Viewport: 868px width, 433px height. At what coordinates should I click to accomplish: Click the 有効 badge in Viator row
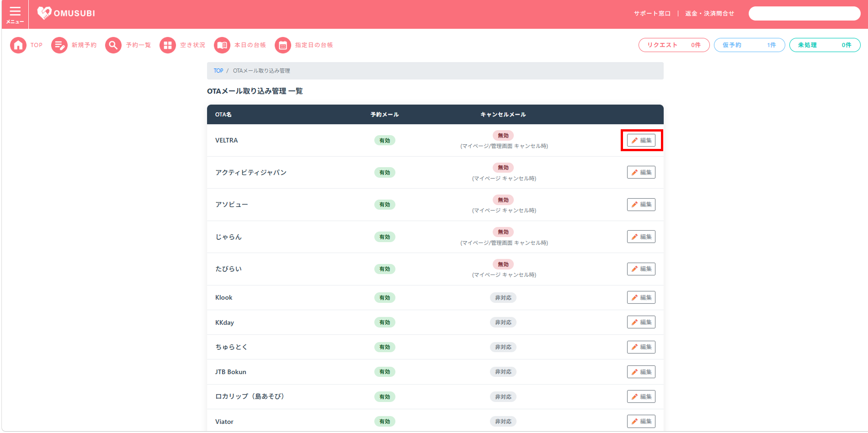coord(385,422)
